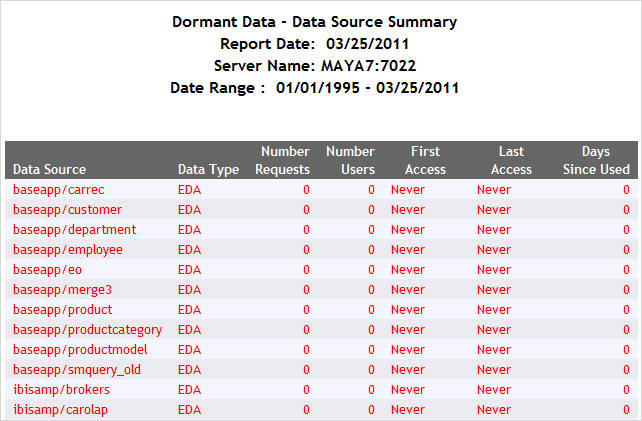Click the Data Source column header

click(x=49, y=169)
